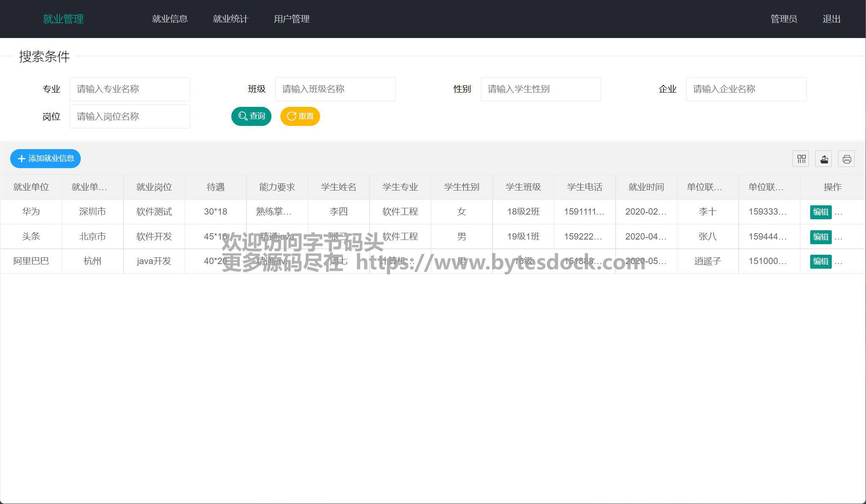Screen dimensions: 866x504
Task: Click 退出 to log out
Action: (831, 19)
